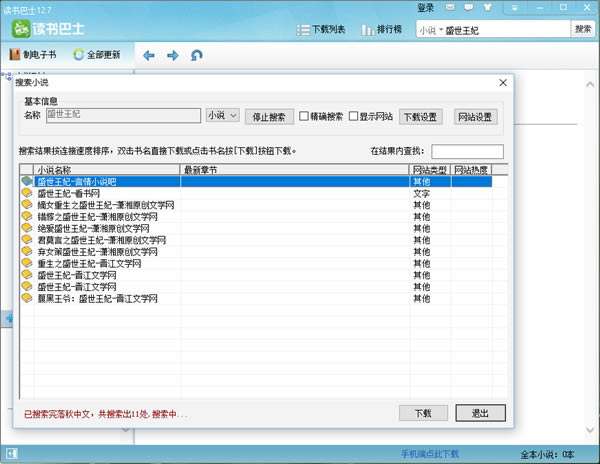Viewport: 600px width, 464px height.
Task: Click 全部更新 to update all
Action: 97,55
